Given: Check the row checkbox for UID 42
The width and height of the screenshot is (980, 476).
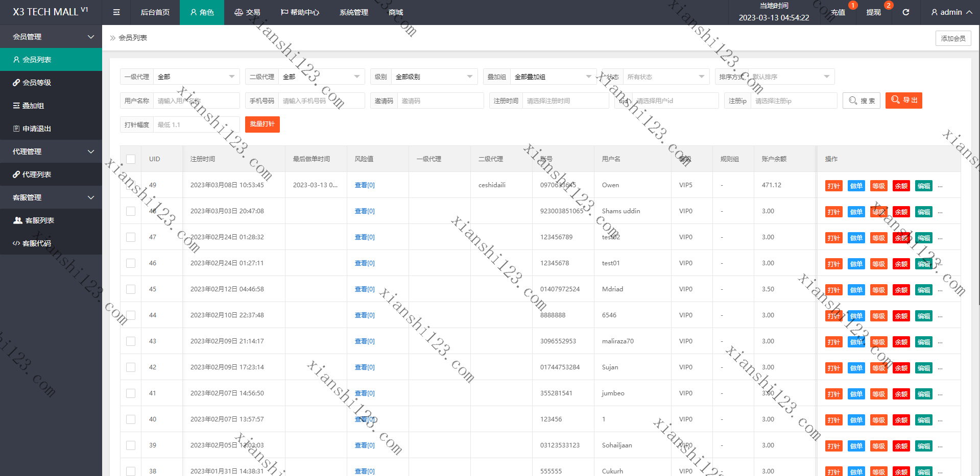Looking at the screenshot, I should (x=131, y=367).
